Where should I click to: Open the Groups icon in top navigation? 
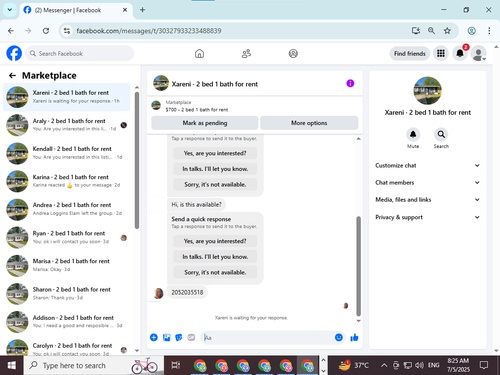(x=293, y=53)
